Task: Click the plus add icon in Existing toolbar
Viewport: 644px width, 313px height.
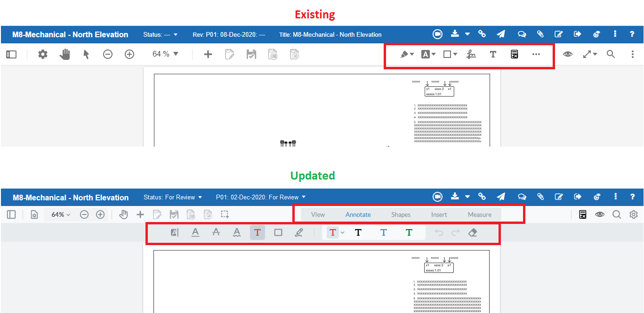Action: [208, 54]
